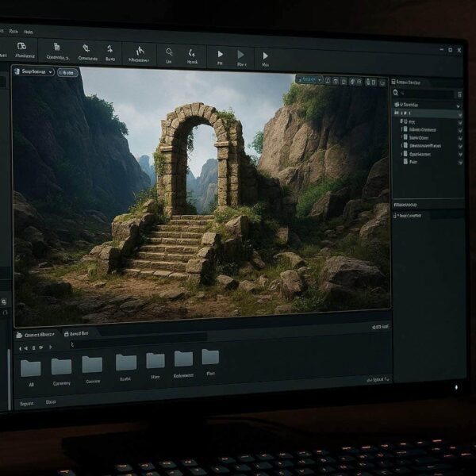Click the first icon right of the teal viewport dropdown

(x=328, y=81)
